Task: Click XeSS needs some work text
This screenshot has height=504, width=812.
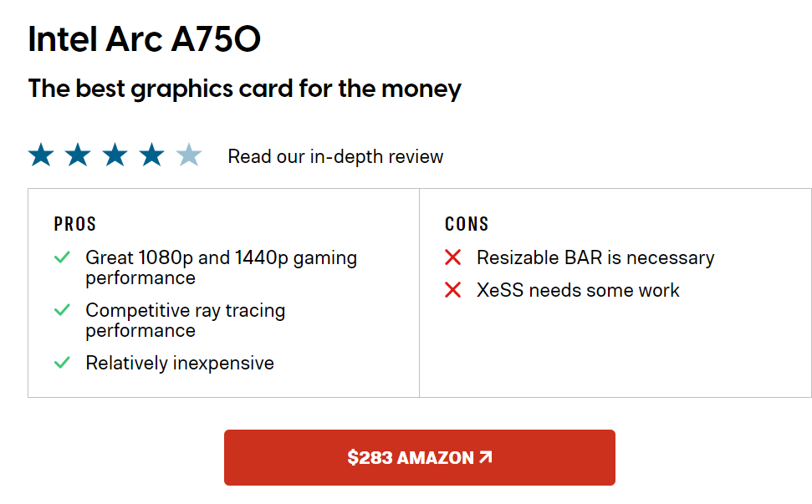Action: (578, 290)
